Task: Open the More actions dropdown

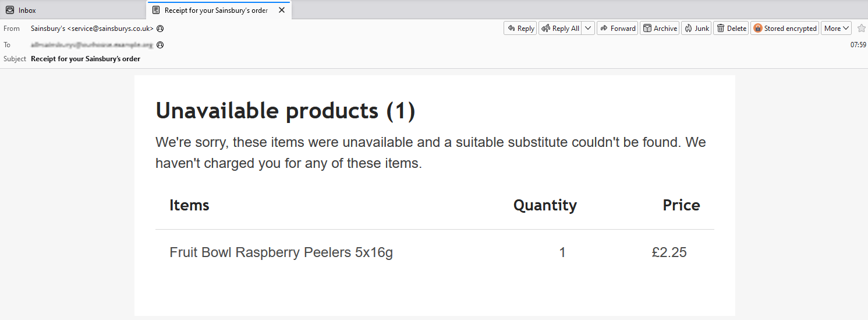Action: [836, 28]
